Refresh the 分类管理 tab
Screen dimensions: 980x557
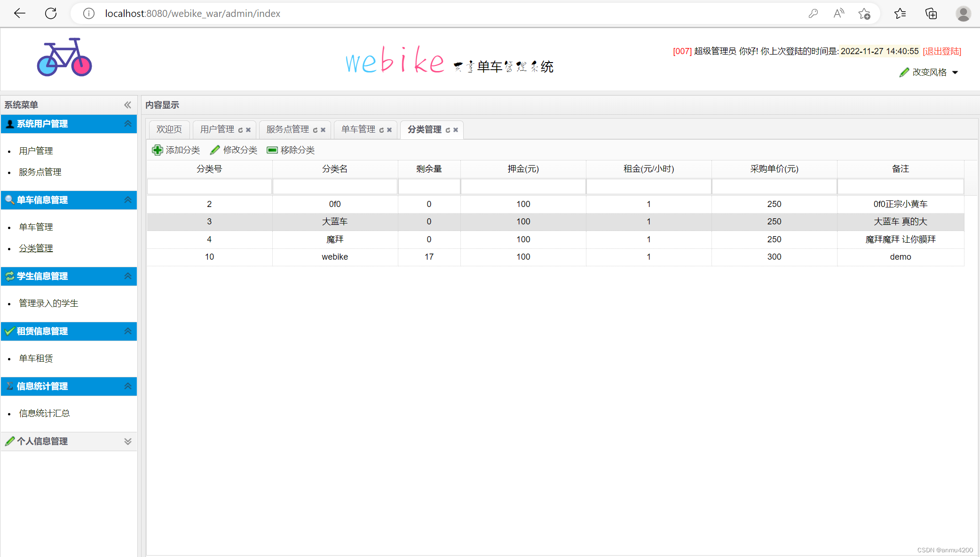pyautogui.click(x=448, y=130)
